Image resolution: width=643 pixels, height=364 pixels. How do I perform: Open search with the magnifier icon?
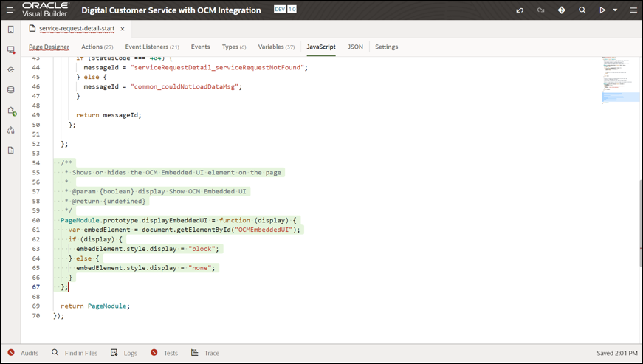[x=582, y=10]
